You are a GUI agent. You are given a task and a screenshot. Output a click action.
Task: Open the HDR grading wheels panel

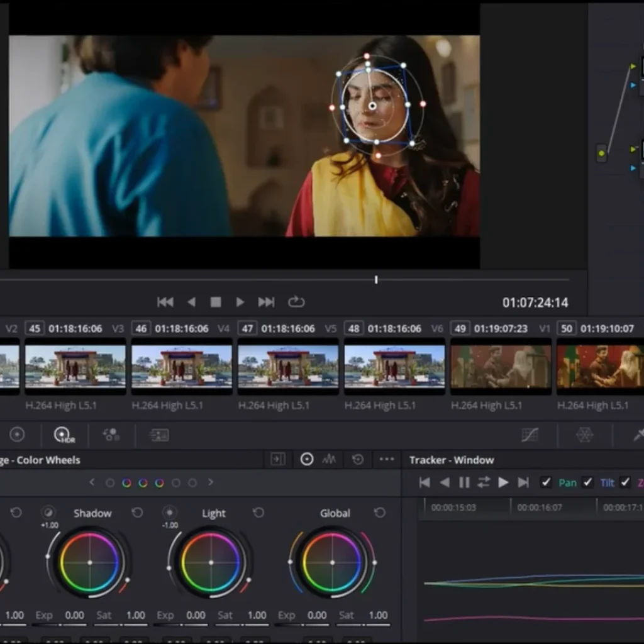(x=63, y=435)
